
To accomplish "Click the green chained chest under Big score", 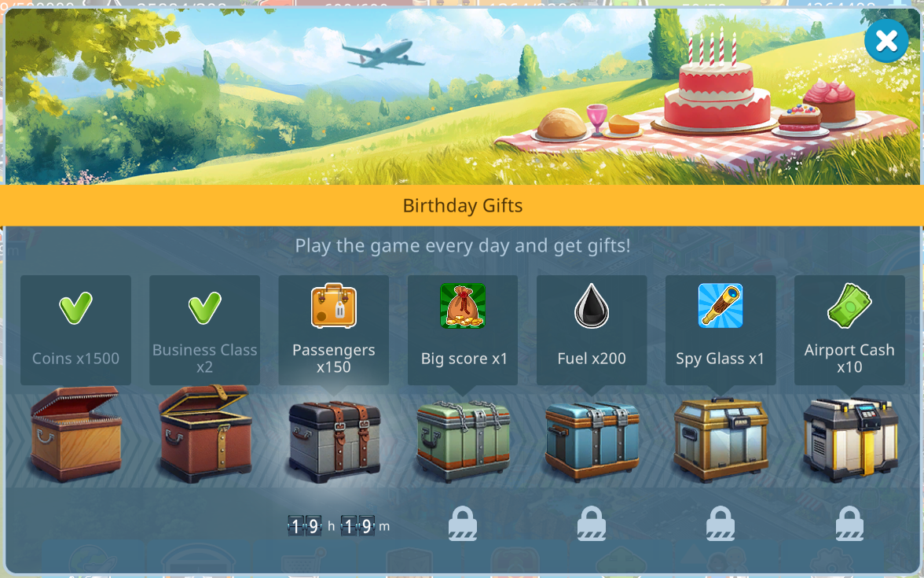I will pos(464,441).
